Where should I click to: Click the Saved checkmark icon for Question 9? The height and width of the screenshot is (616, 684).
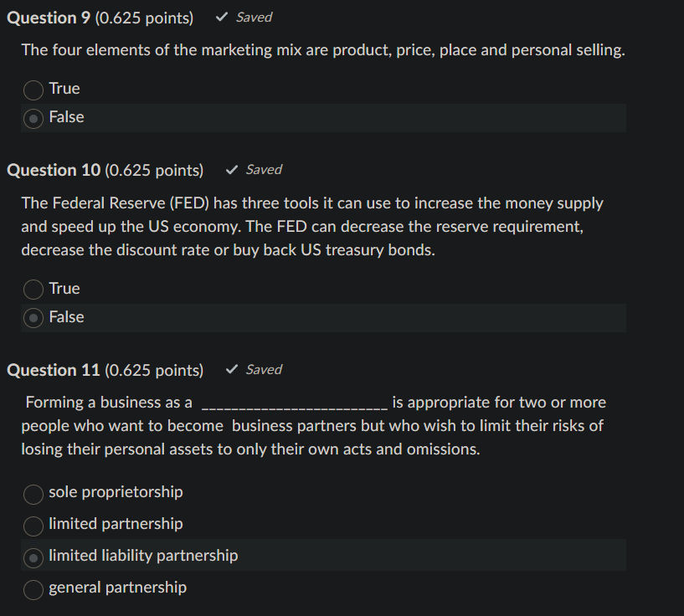click(x=221, y=18)
